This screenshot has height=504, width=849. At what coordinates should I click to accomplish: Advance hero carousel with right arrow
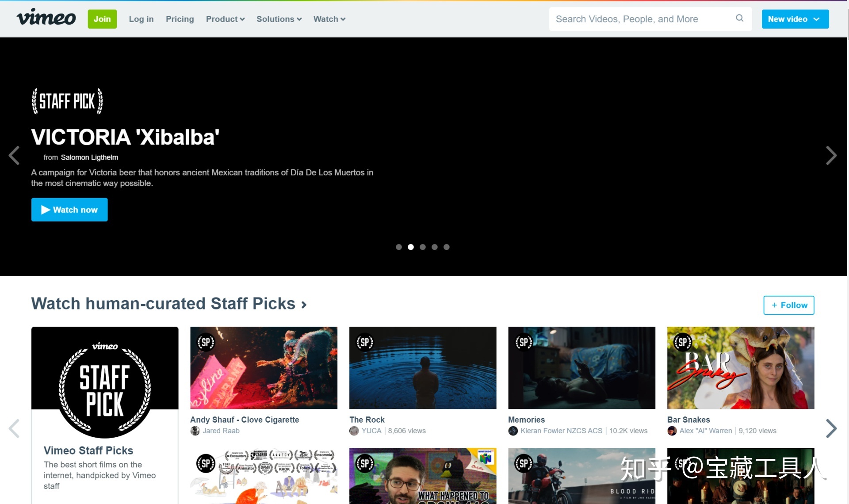pyautogui.click(x=831, y=156)
